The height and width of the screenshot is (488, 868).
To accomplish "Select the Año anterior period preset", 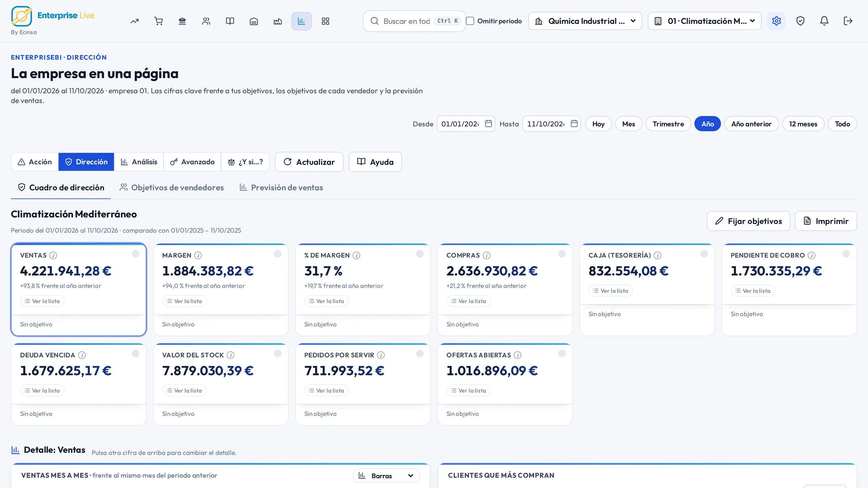I will click(752, 124).
